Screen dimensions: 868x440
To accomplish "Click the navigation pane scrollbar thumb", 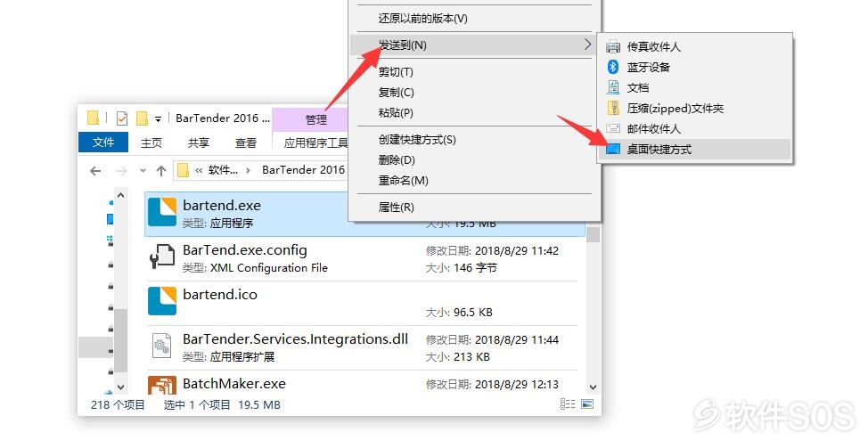I will point(120,340).
